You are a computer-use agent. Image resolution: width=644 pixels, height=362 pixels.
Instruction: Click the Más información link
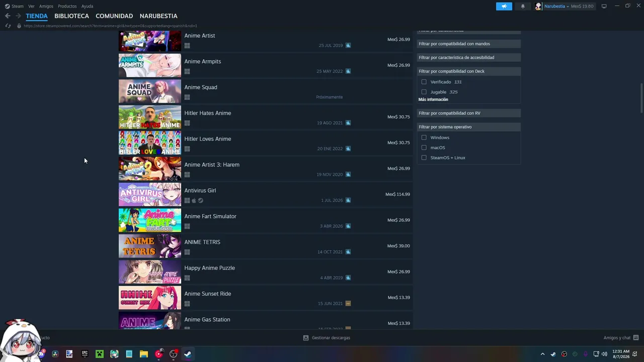pyautogui.click(x=433, y=100)
